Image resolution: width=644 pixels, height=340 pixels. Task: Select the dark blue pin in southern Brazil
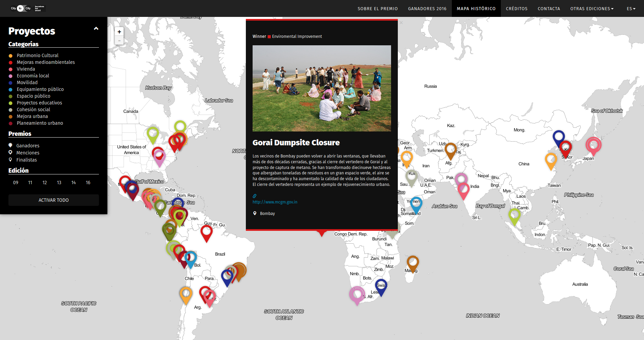227,276
